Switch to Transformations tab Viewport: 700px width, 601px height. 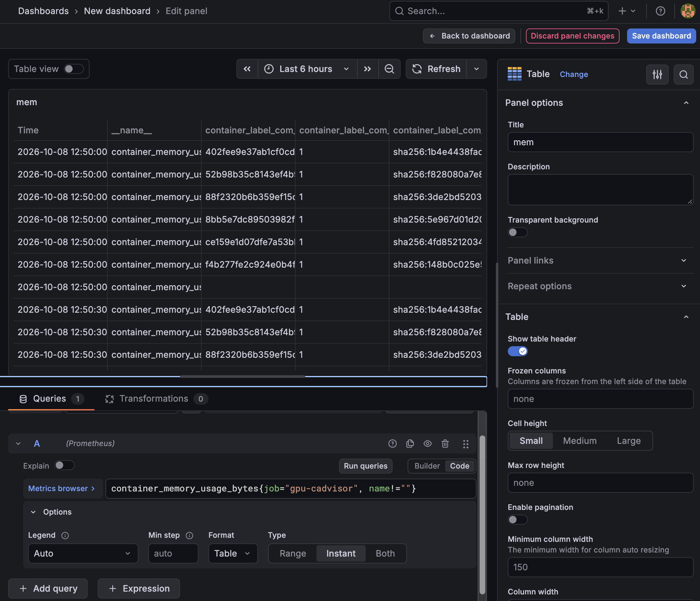pos(157,399)
